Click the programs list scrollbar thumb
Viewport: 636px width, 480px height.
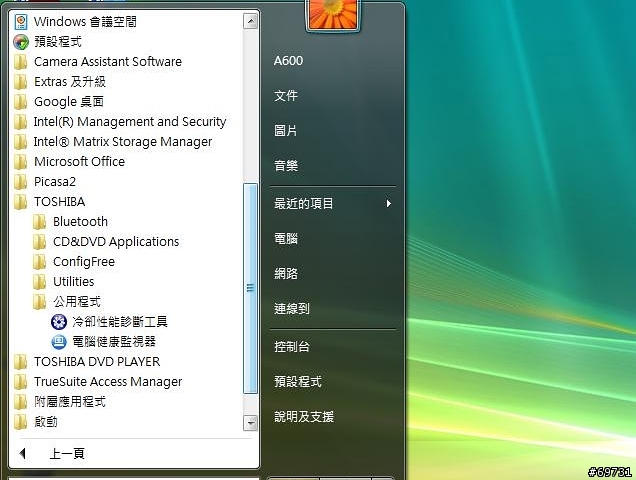[250, 288]
